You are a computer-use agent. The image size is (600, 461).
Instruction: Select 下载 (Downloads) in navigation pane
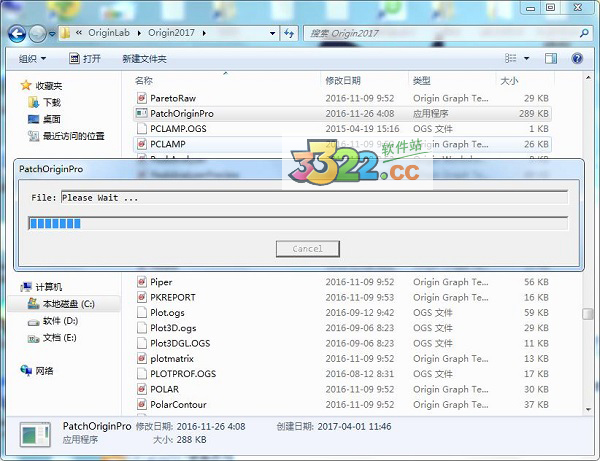[44, 103]
